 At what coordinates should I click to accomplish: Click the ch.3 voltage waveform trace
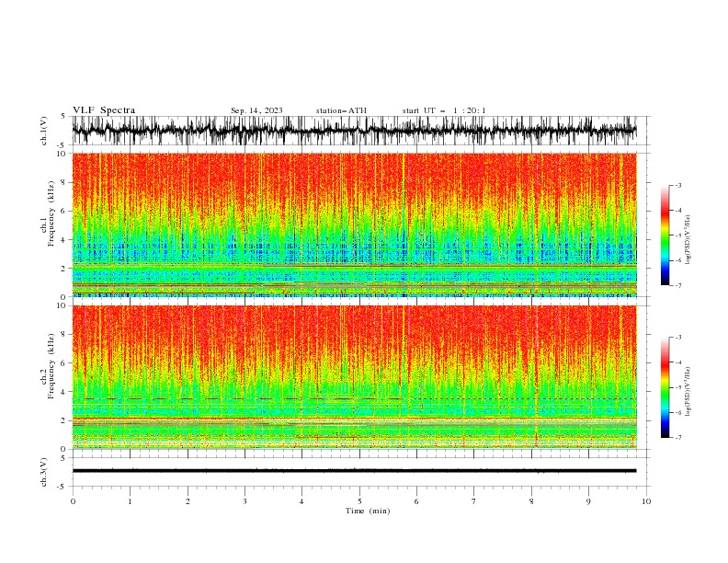pos(355,471)
